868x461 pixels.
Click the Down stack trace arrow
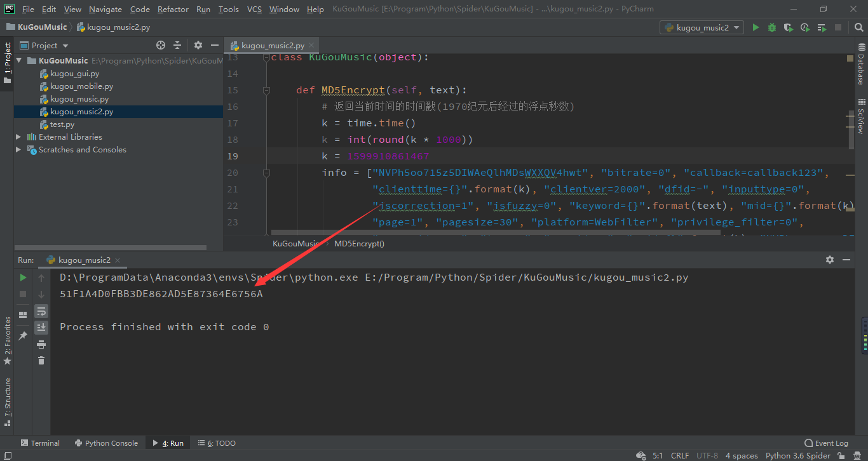[x=41, y=294]
